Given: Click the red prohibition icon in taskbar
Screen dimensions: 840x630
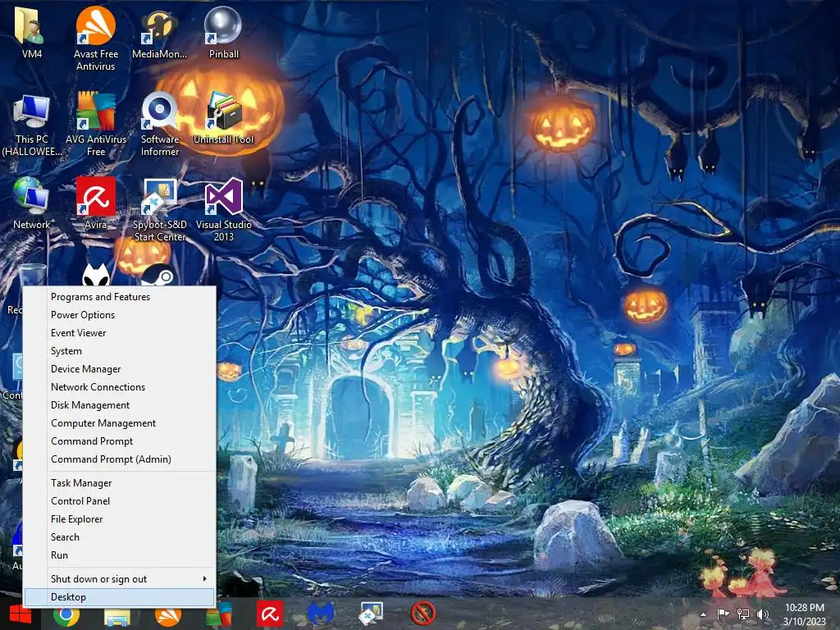Looking at the screenshot, I should 422,613.
